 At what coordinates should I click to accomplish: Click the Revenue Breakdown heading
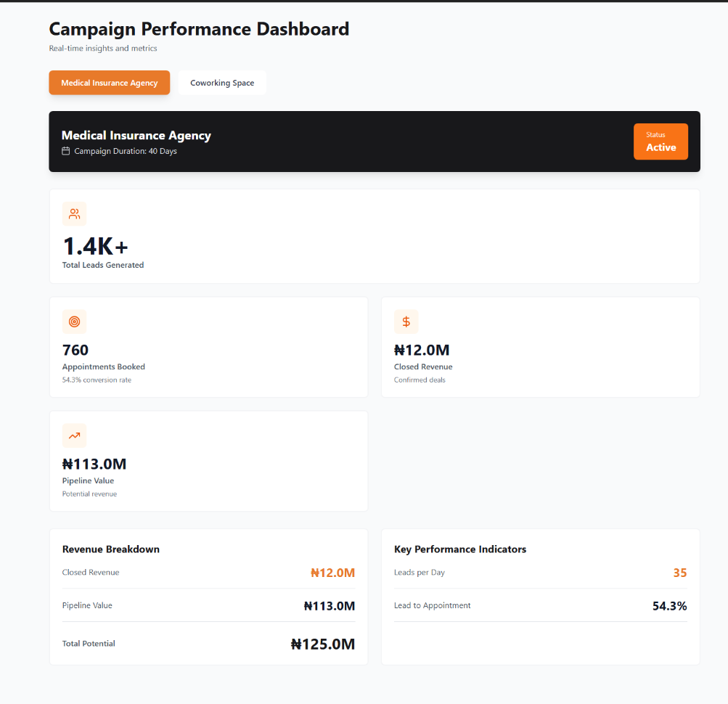[x=111, y=549]
